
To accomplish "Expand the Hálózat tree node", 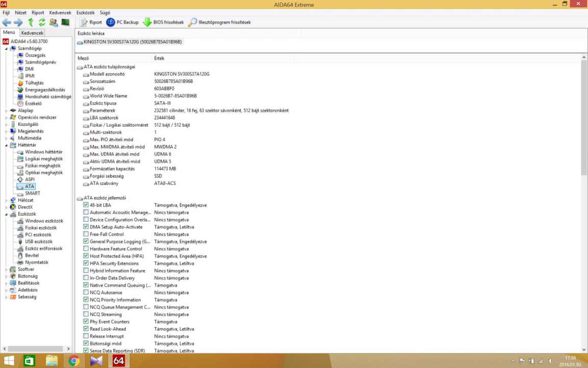I will tap(6, 200).
